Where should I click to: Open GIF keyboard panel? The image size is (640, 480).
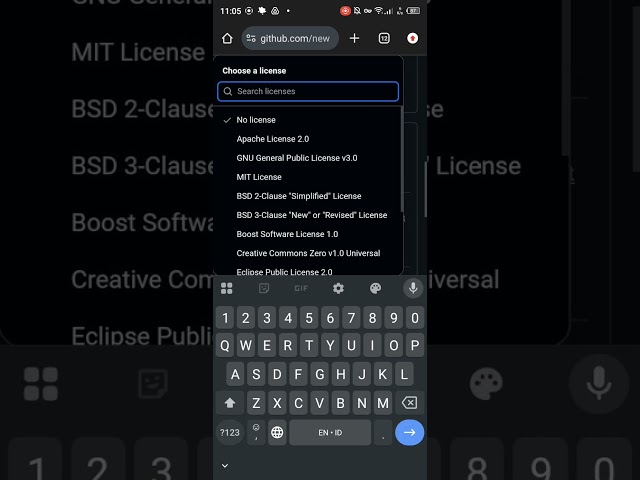[x=301, y=289]
